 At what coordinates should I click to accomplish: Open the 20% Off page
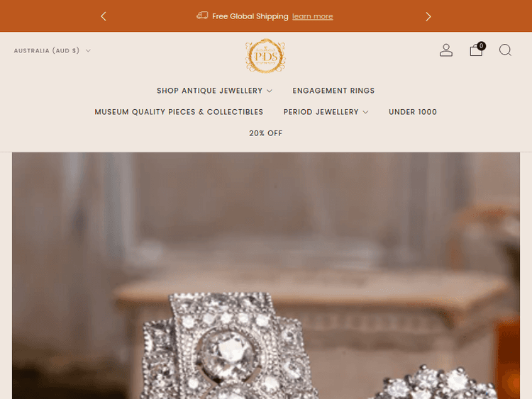click(266, 133)
